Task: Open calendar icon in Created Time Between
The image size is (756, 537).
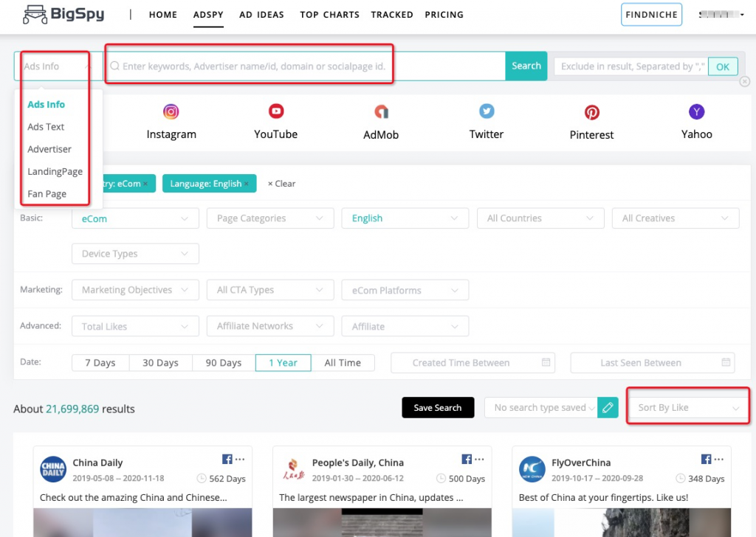Action: point(546,362)
